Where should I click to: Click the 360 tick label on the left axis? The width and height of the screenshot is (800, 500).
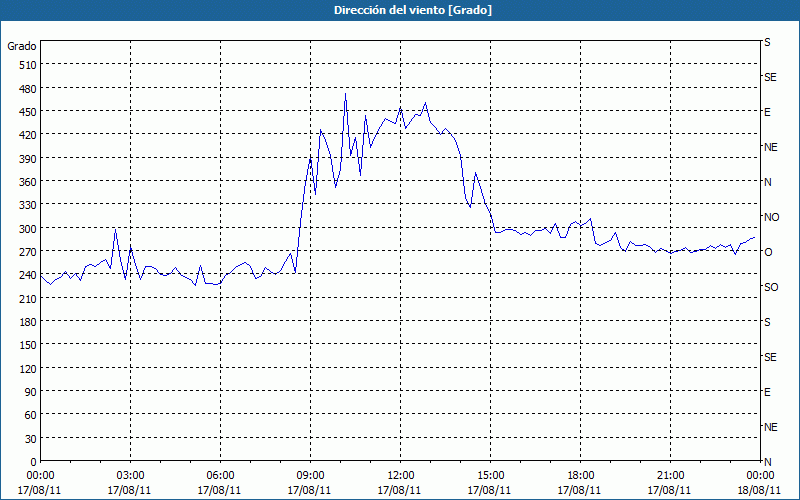28,182
